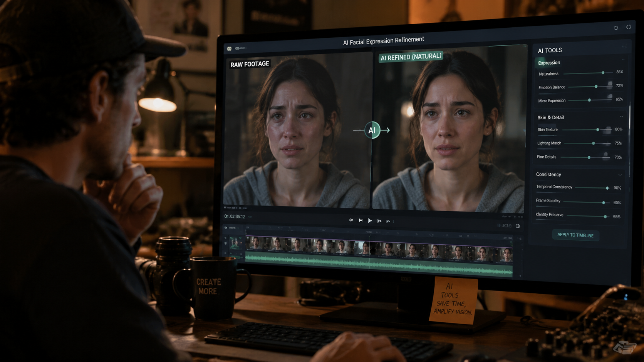Image resolution: width=644 pixels, height=362 pixels.
Task: Click the Lighting Match slider handle
Action: 594,143
